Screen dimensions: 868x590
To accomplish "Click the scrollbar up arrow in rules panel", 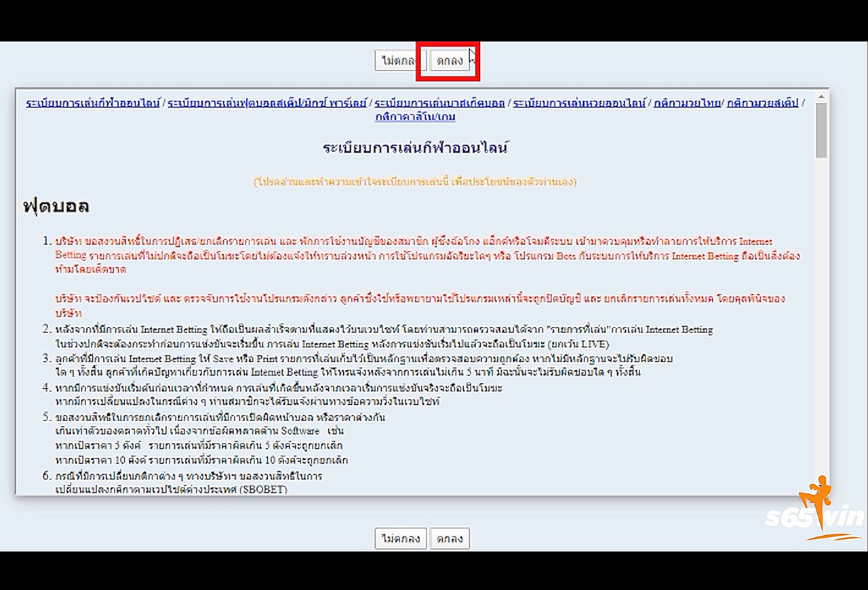I will [x=821, y=96].
